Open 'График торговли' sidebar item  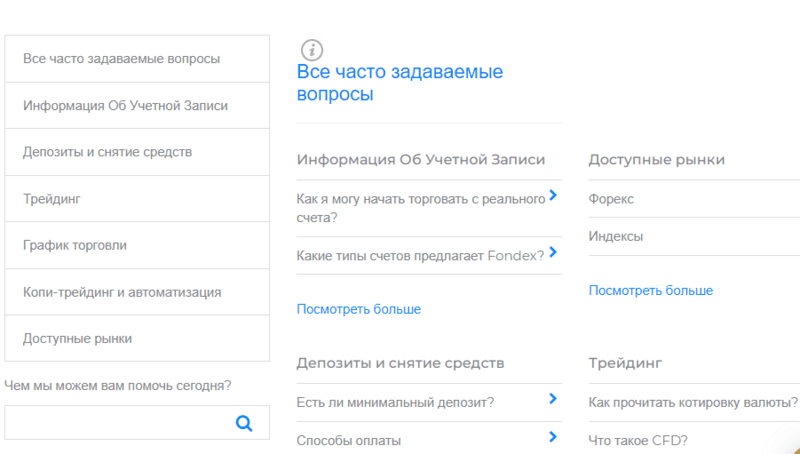[x=137, y=245]
